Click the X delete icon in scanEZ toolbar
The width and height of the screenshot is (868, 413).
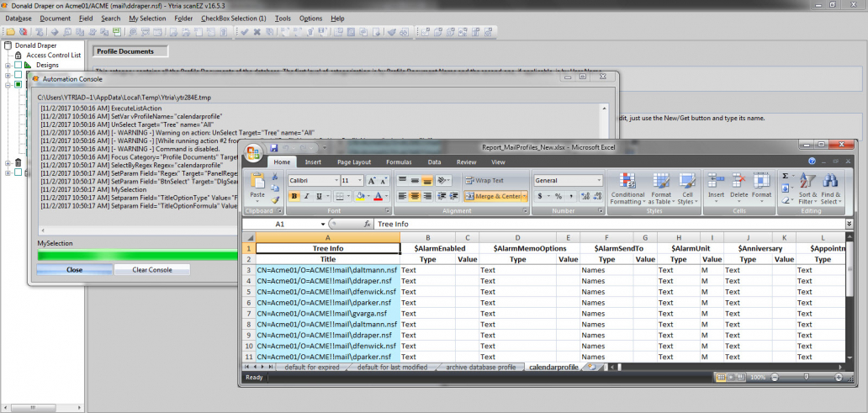click(257, 32)
